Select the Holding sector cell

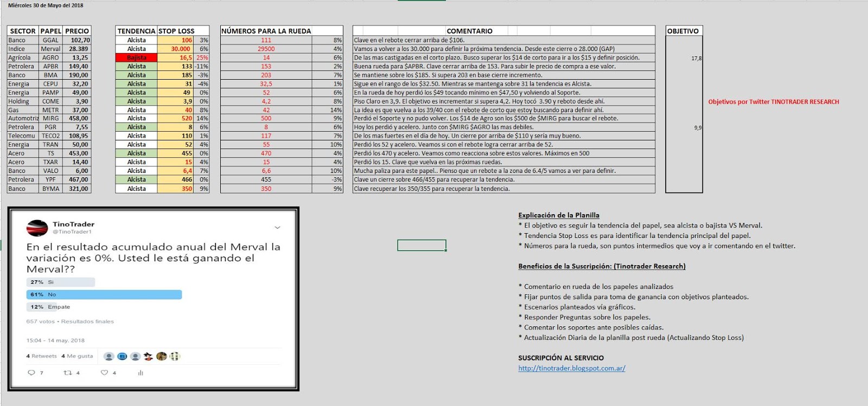tap(23, 101)
